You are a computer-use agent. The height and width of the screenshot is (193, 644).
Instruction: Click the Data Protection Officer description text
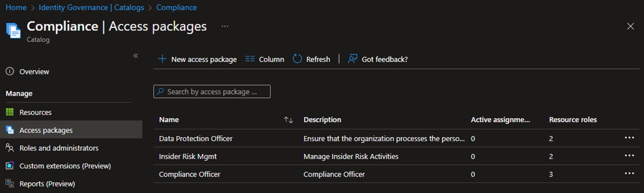[x=384, y=138]
